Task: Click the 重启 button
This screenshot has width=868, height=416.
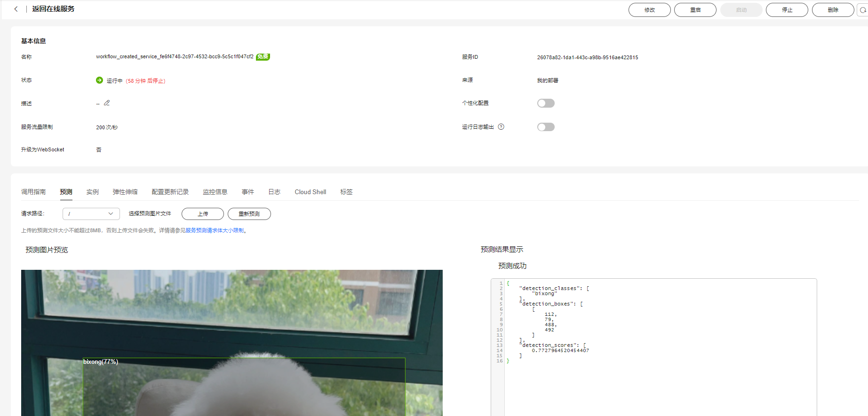Action: click(695, 10)
